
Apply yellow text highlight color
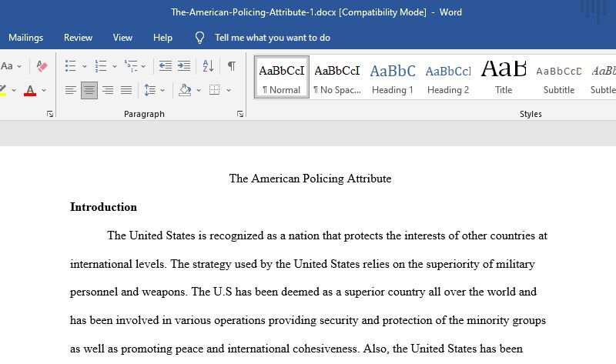(3, 90)
